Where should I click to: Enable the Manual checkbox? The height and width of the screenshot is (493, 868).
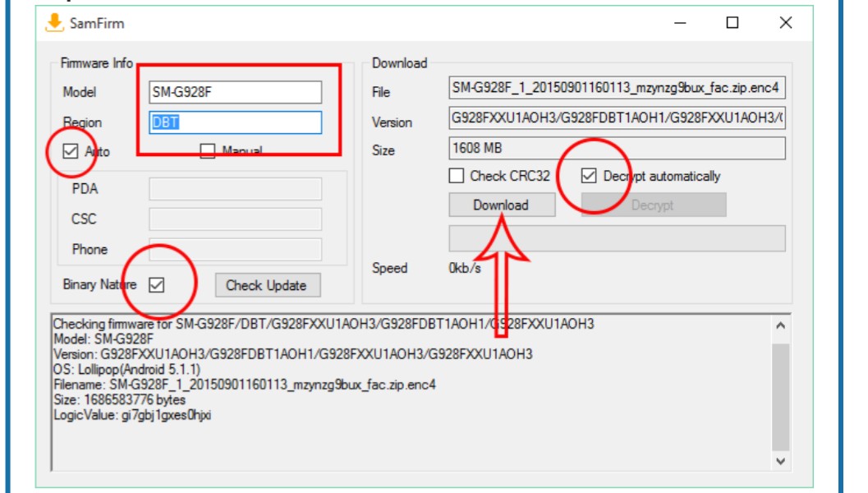tap(208, 151)
